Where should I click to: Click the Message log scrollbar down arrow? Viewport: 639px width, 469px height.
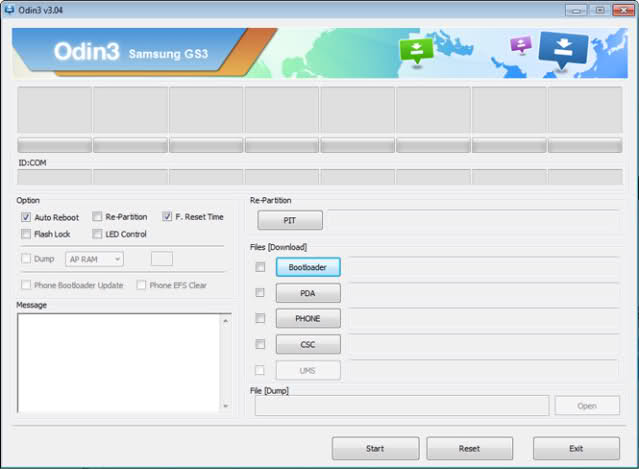(225, 406)
